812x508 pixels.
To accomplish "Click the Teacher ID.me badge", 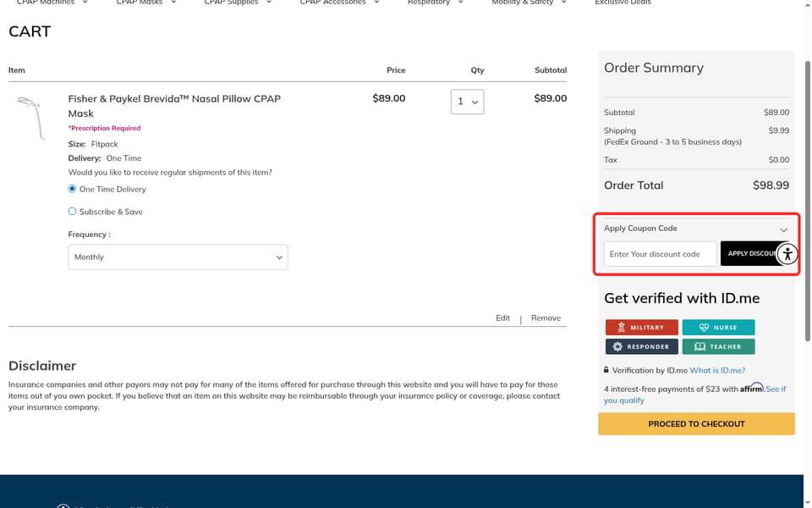I will (x=718, y=347).
